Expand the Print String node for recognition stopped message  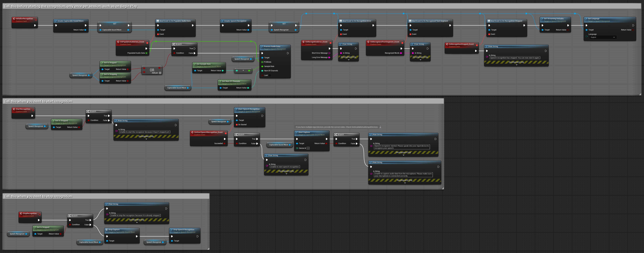[516, 65]
